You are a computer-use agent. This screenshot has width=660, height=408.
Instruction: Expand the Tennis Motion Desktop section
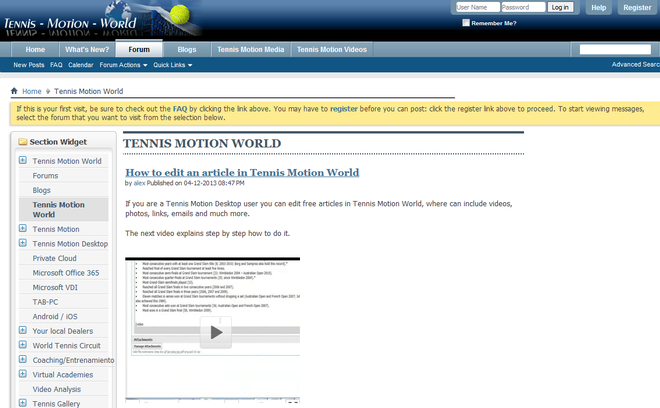coord(23,243)
